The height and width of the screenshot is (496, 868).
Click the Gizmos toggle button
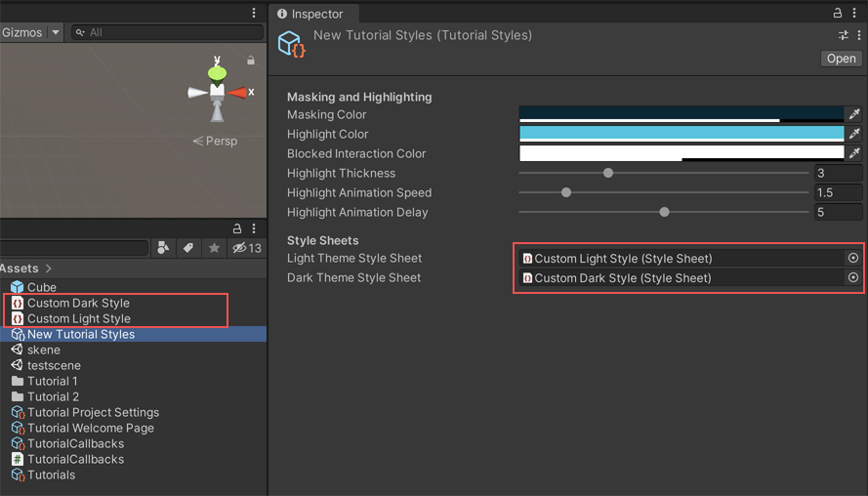pyautogui.click(x=21, y=32)
